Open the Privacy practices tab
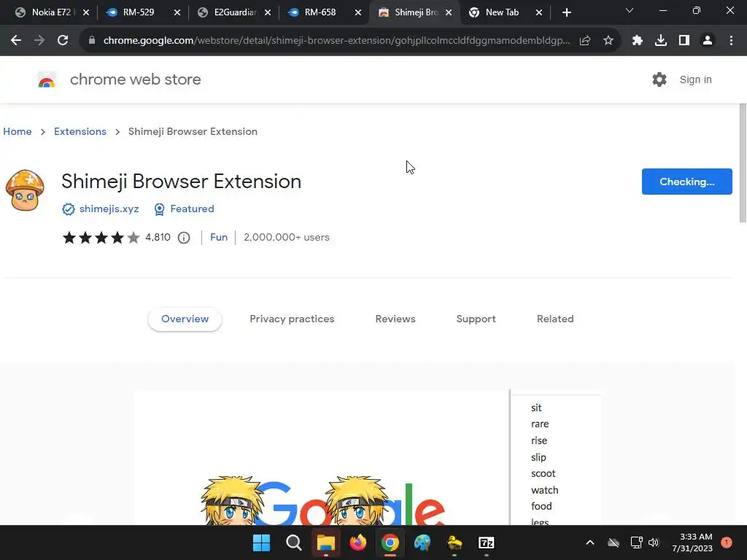This screenshot has width=747, height=560. click(292, 319)
